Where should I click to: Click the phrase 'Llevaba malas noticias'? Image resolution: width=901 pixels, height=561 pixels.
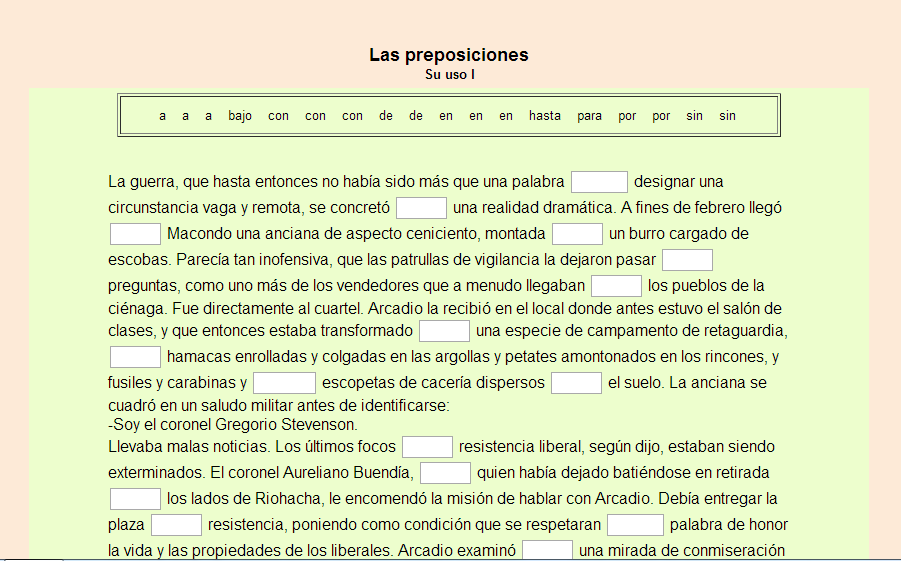188,447
